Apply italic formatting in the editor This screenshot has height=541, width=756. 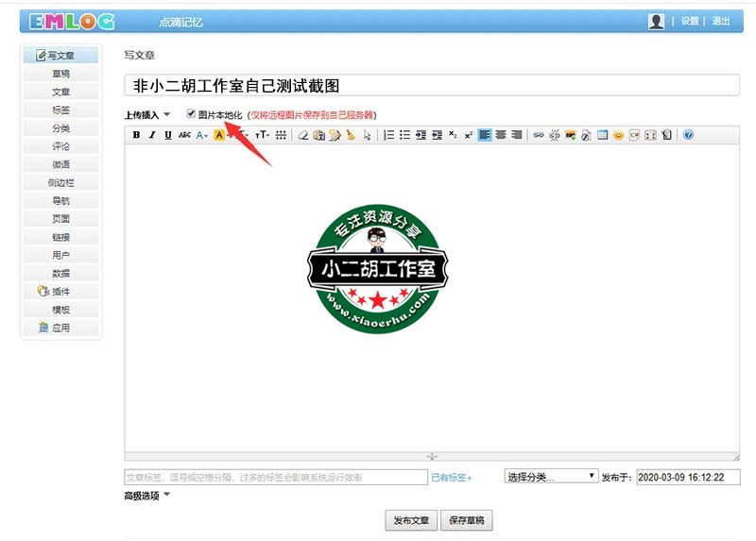(152, 135)
